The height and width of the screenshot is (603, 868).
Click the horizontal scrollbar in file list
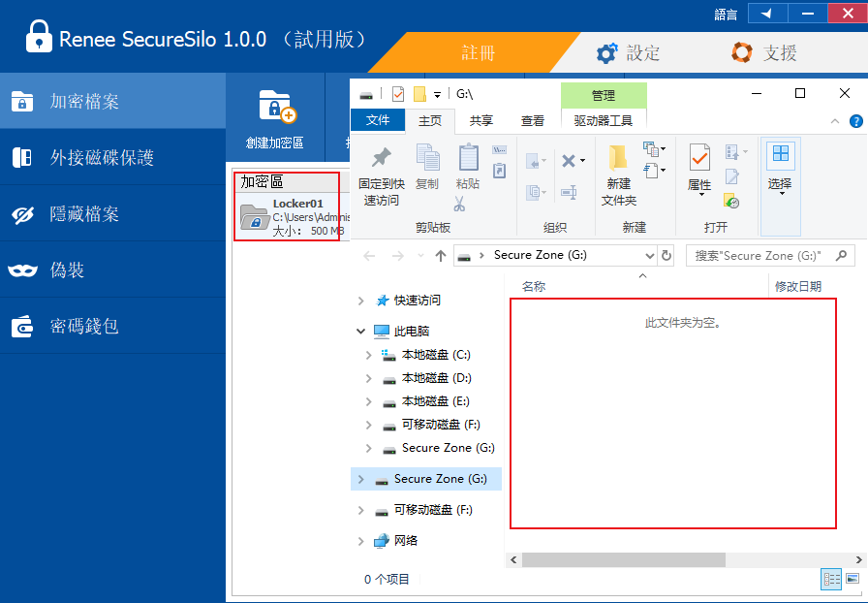(x=623, y=559)
